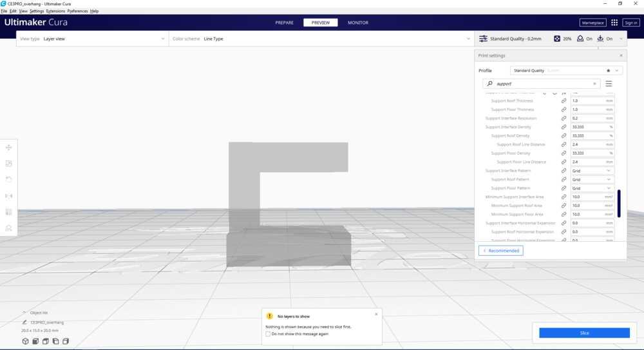The image size is (644, 350).
Task: Click the Recommended button
Action: click(x=501, y=251)
